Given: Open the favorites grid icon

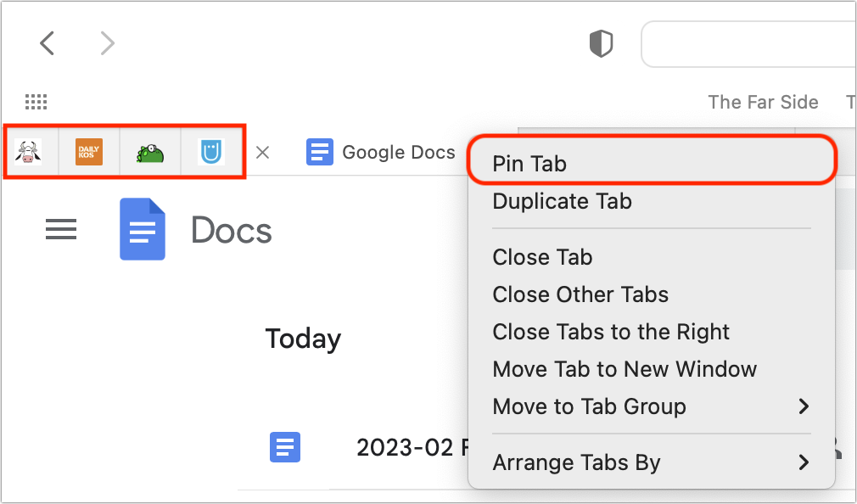Looking at the screenshot, I should [36, 102].
